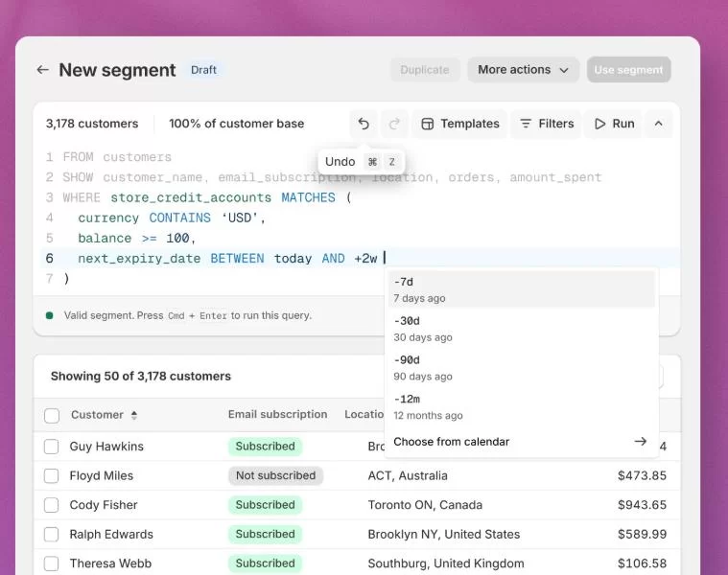728x575 pixels.
Task: Check the Cody Fisher row checkbox
Action: coord(51,505)
